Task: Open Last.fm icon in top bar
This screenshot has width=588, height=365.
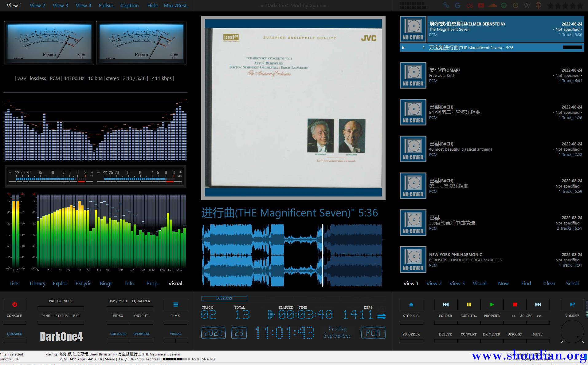Action: click(469, 6)
